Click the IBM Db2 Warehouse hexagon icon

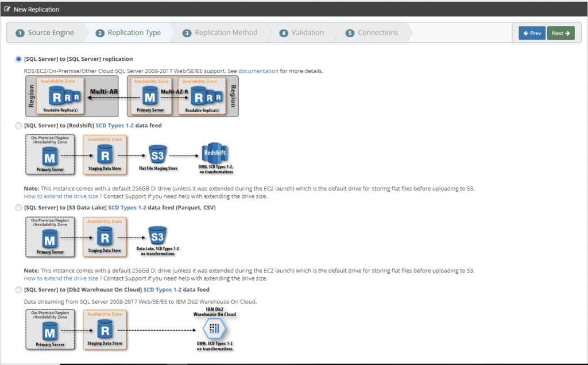point(214,329)
